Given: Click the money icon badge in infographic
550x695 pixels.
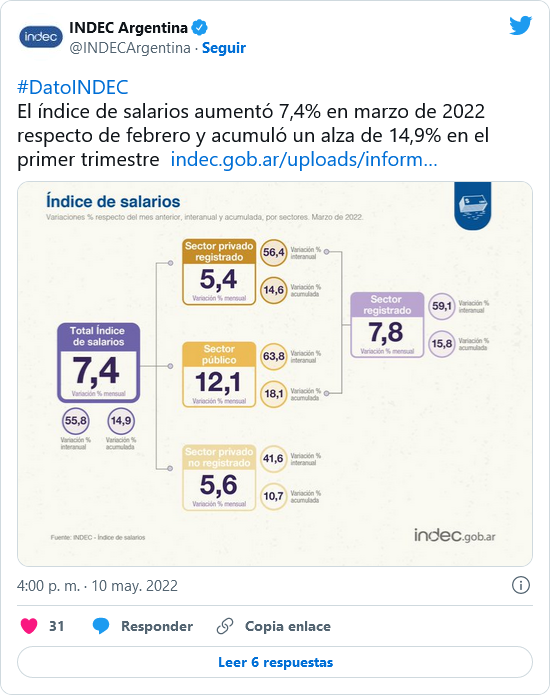Looking at the screenshot, I should coord(473,206).
